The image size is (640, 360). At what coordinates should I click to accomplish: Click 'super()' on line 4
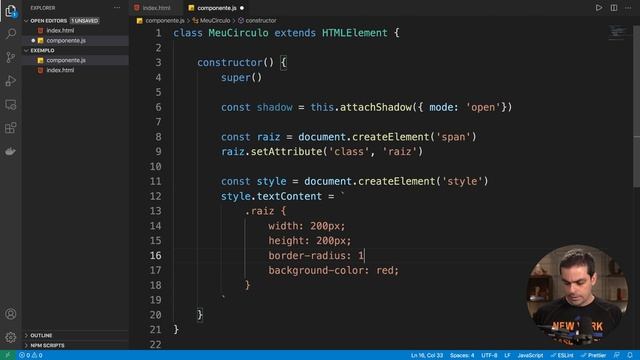pos(241,78)
